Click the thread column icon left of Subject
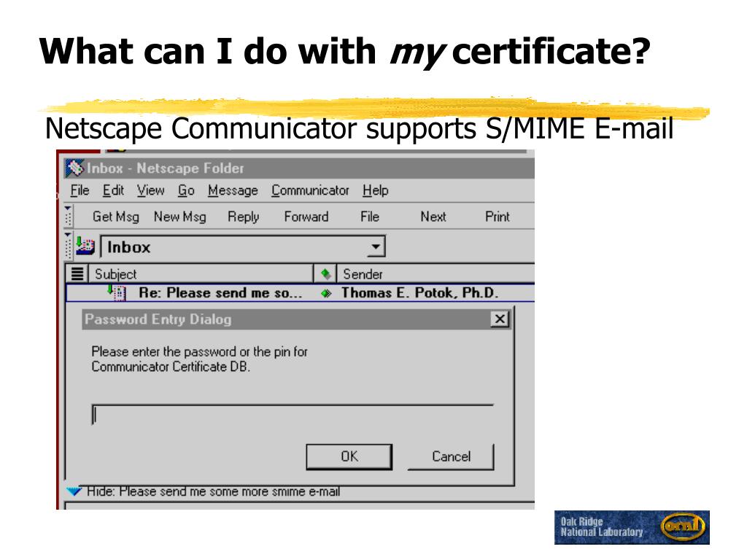 77,274
